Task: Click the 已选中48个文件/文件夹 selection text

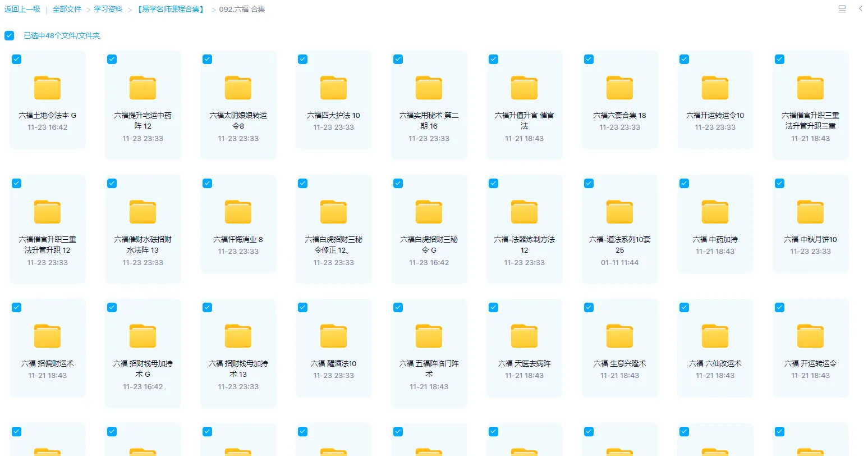Action: 62,35
